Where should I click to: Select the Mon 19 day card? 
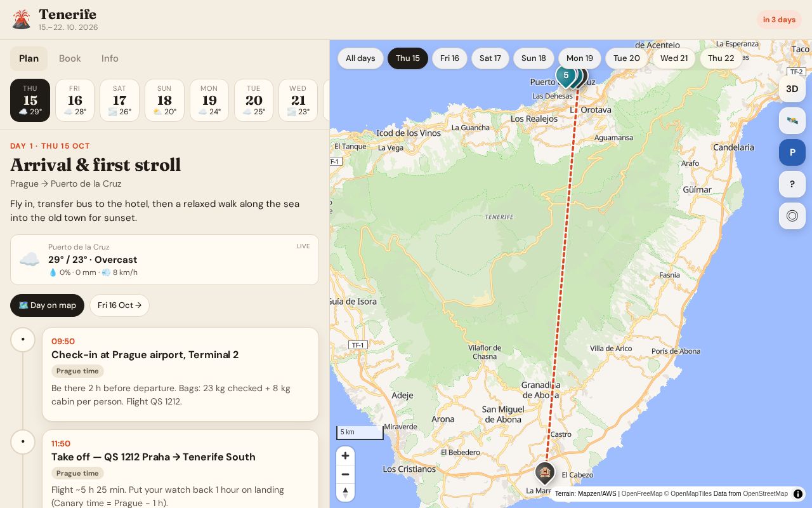(x=209, y=100)
